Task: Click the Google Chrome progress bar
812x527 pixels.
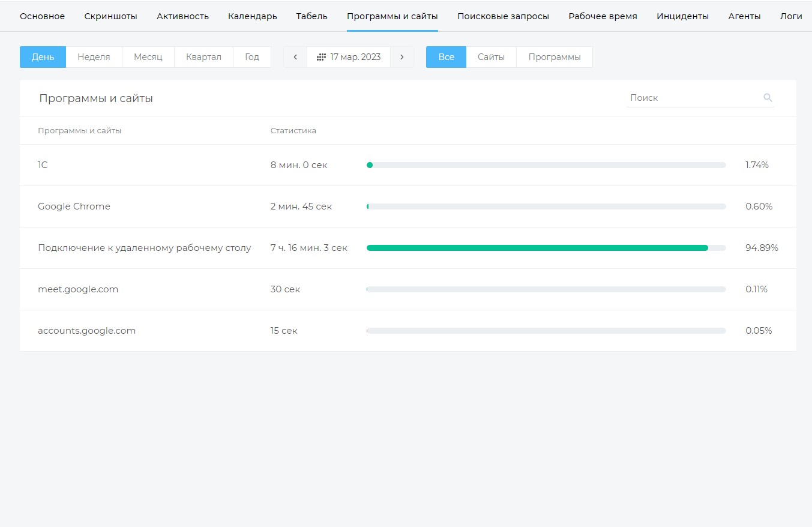Action: point(546,206)
